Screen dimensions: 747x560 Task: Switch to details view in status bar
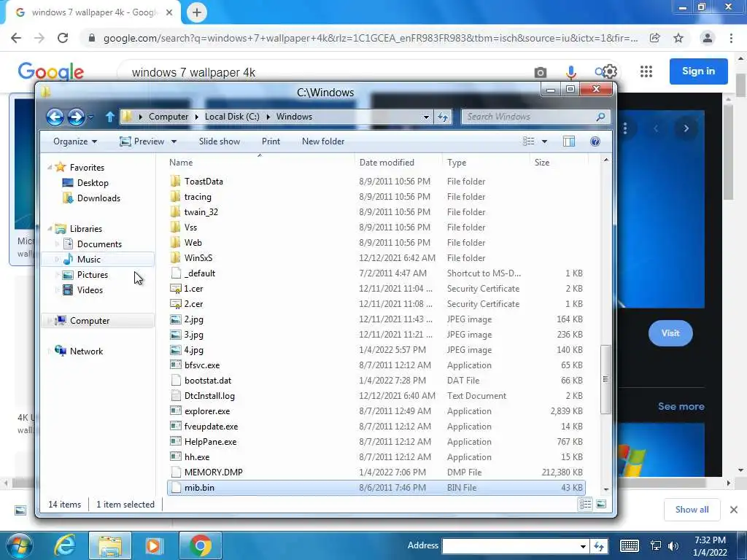coord(586,505)
